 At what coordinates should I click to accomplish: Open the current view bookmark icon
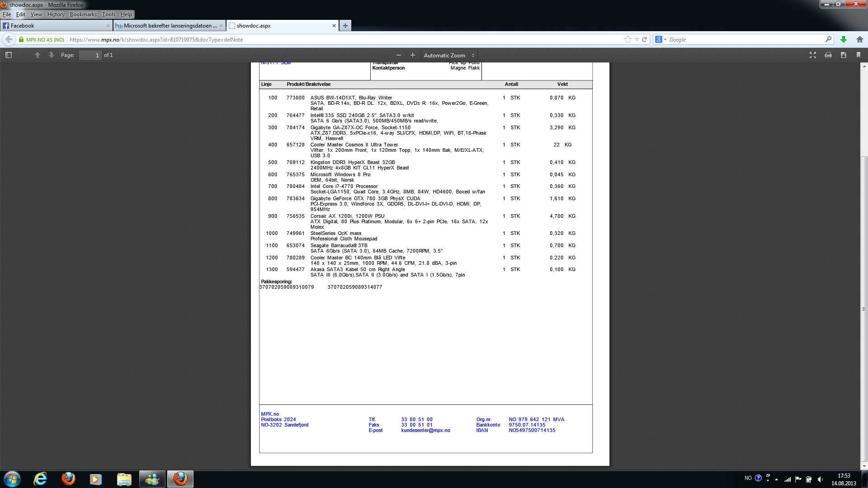pos(859,55)
